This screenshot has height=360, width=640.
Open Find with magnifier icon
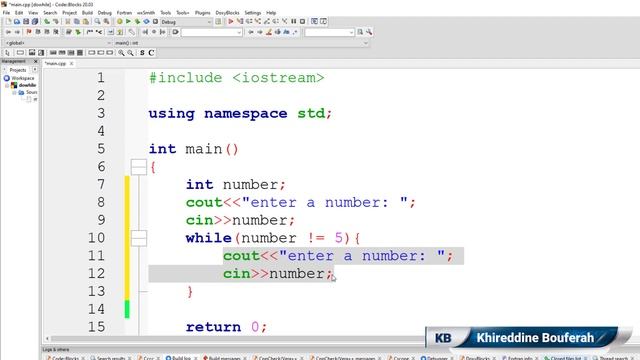[x=98, y=22]
